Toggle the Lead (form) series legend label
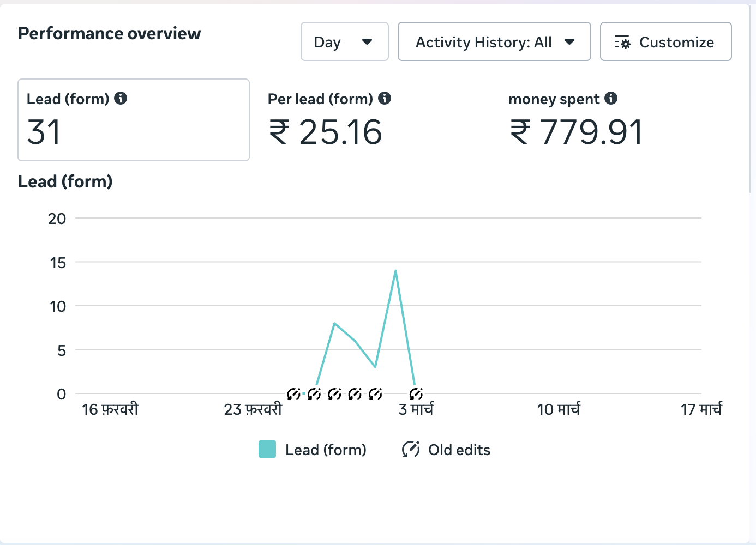This screenshot has width=756, height=545. point(326,450)
